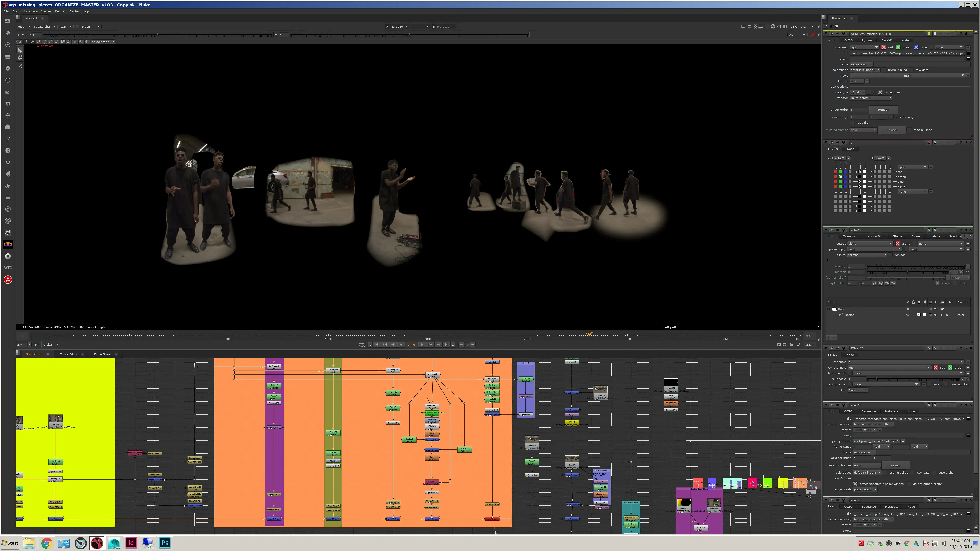Click the reload button in Read19 panel
Viewport: 980px width, 551px height.
[896, 466]
